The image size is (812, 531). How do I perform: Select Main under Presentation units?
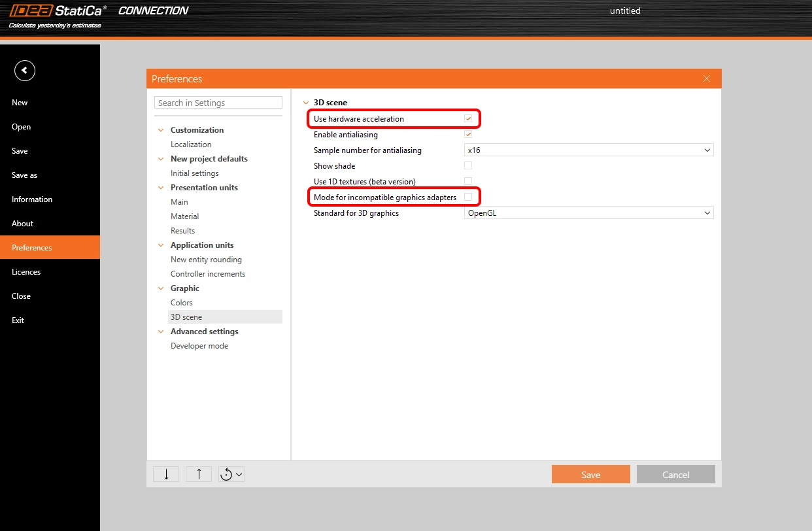tap(179, 202)
